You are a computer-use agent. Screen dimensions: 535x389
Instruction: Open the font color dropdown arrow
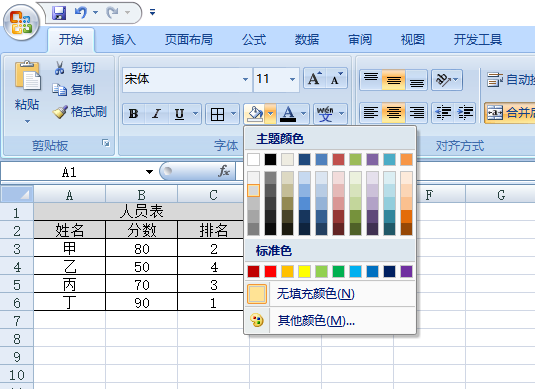(x=303, y=114)
